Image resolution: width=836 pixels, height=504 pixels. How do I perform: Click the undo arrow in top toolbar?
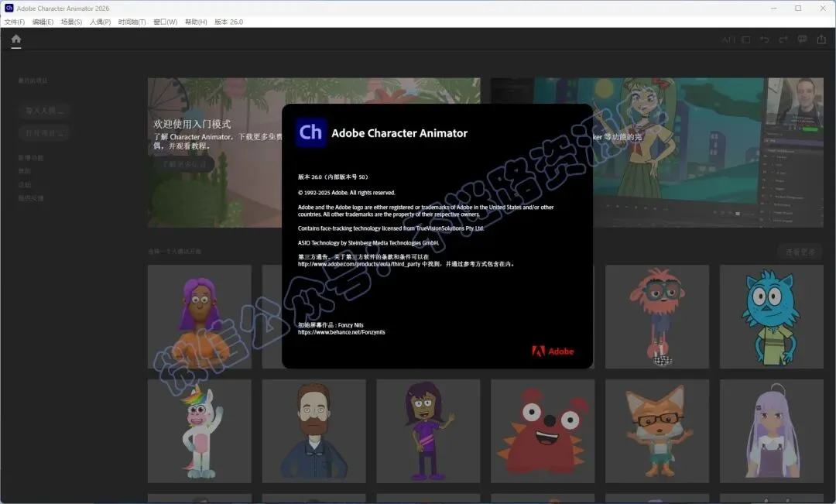765,39
